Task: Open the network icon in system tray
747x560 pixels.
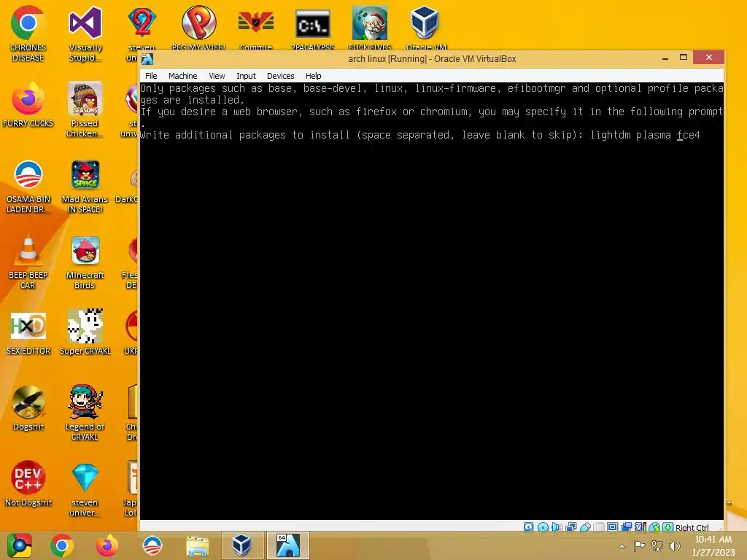Action: tap(657, 546)
